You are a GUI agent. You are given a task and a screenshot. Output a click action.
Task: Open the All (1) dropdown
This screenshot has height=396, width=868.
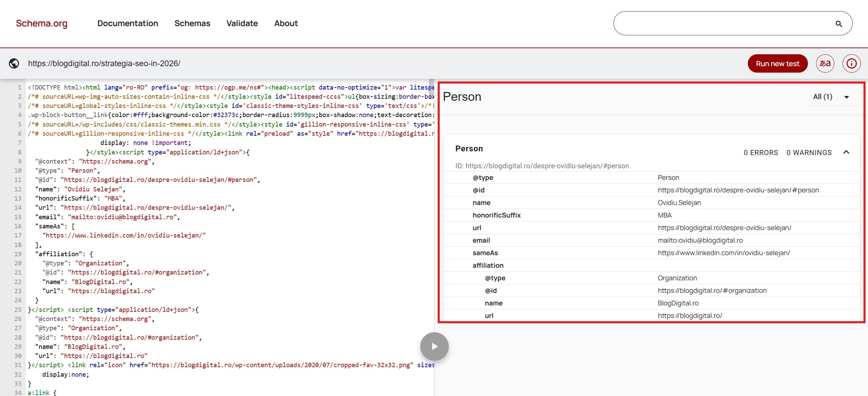point(823,97)
